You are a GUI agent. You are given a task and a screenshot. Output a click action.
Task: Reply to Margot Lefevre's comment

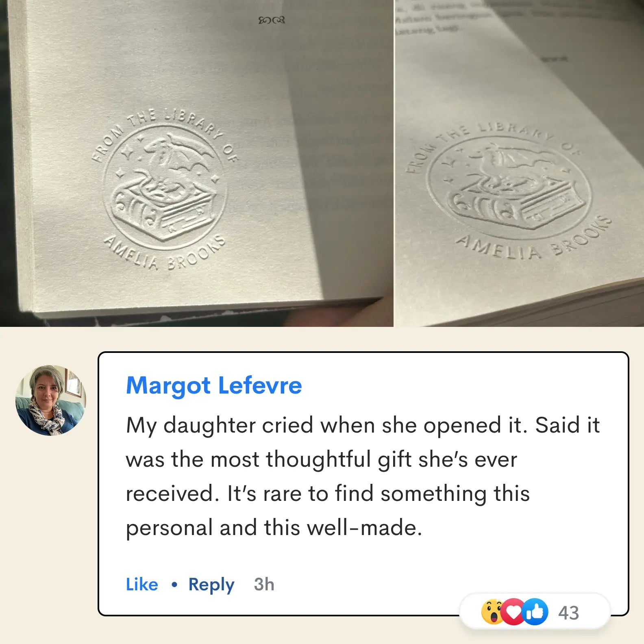coord(211,585)
